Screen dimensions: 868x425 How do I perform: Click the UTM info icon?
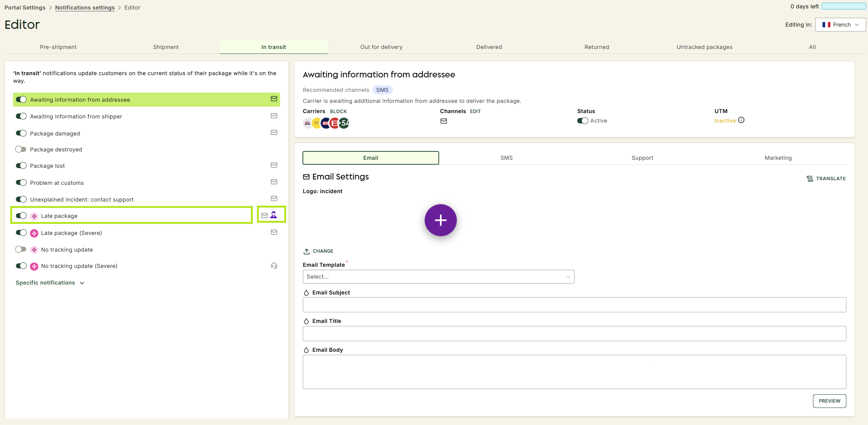pos(741,120)
